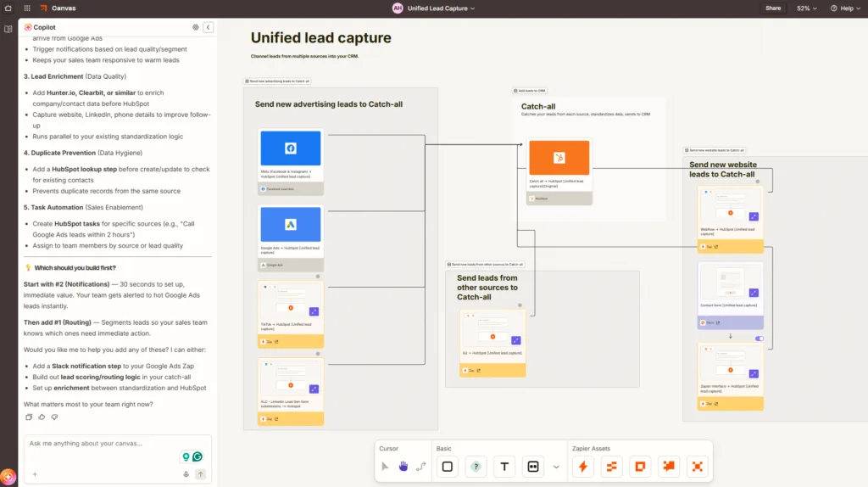Click 'Which should you build first?' text

[x=75, y=267]
